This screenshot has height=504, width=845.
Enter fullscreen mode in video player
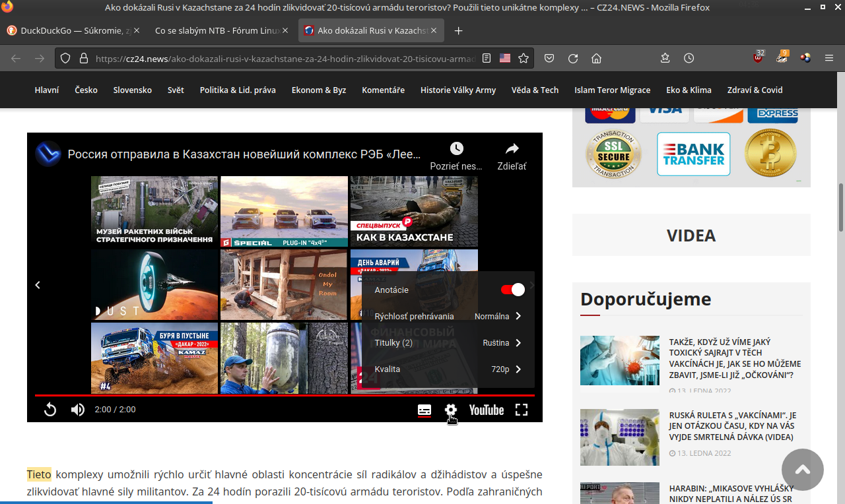(522, 410)
